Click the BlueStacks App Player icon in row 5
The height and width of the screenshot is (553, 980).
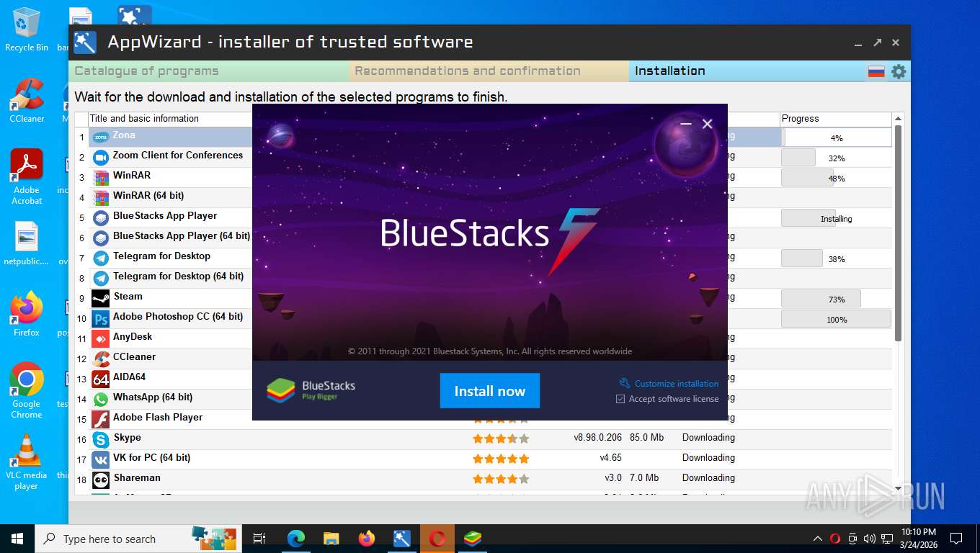point(101,217)
